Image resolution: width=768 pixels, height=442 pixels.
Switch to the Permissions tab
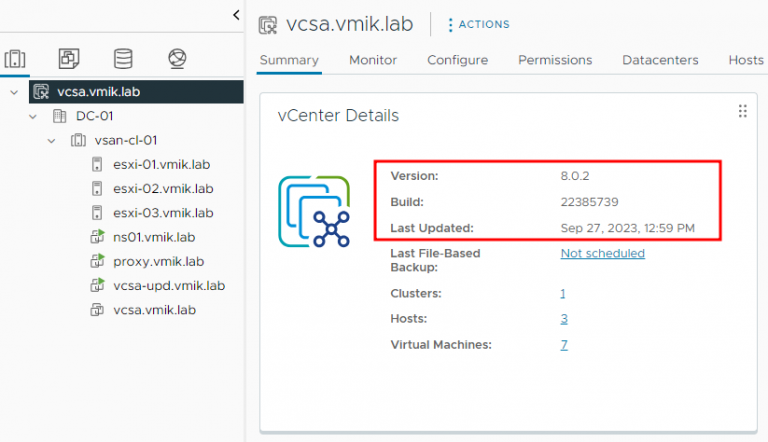pos(555,60)
